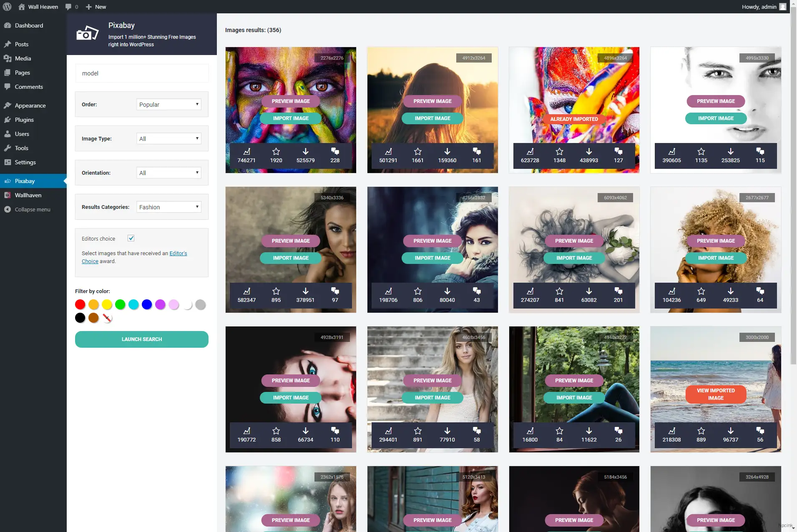Click the New plus icon in the admin bar
Image resolution: width=797 pixels, height=532 pixels.
click(88, 7)
